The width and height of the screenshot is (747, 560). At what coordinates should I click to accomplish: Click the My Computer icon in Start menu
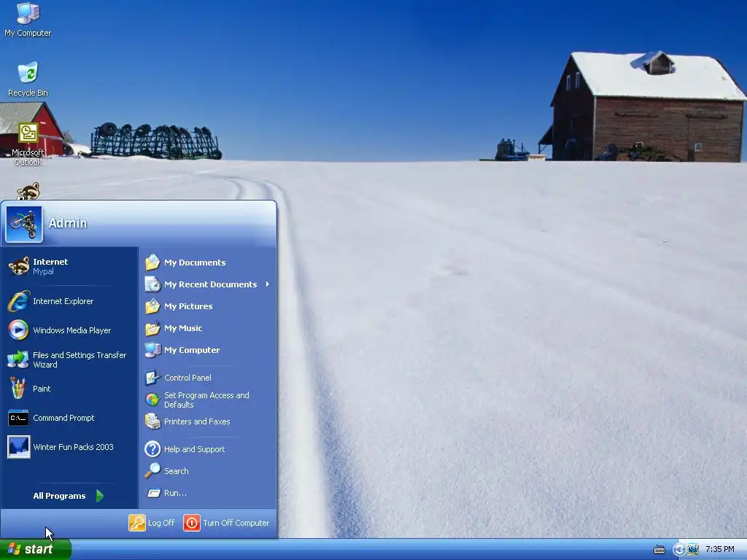click(x=152, y=350)
